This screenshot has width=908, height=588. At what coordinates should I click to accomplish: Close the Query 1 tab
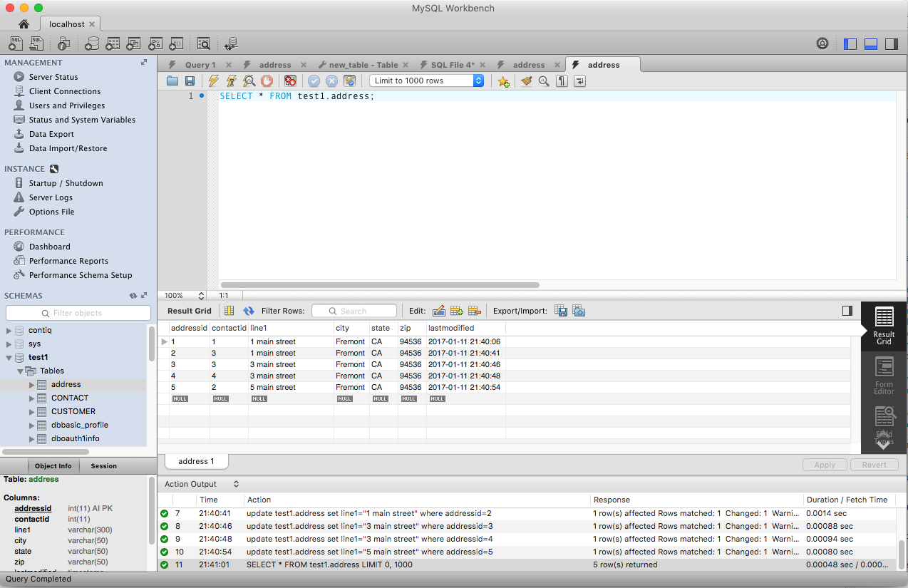pos(229,65)
